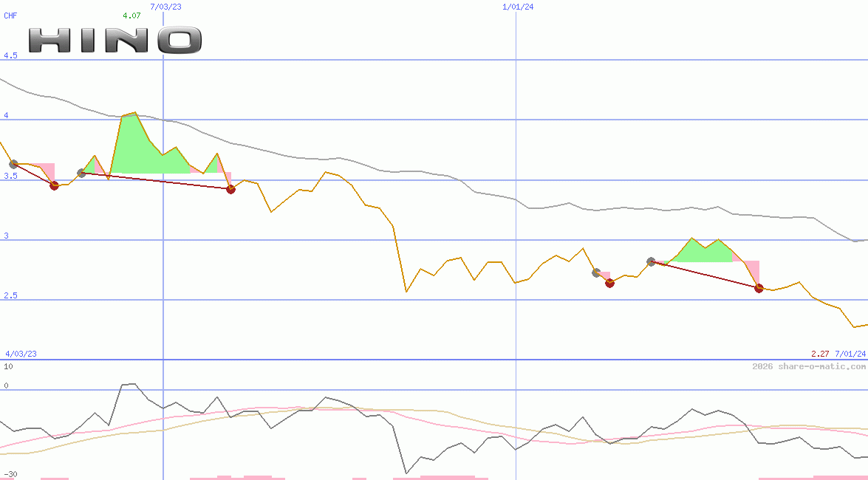Image resolution: width=868 pixels, height=480 pixels.
Task: Select the red marker at the chart's right trade
Action: [759, 289]
